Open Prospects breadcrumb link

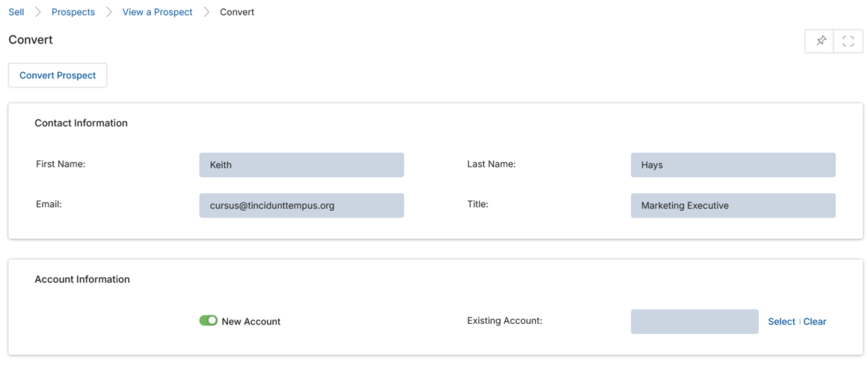[73, 12]
